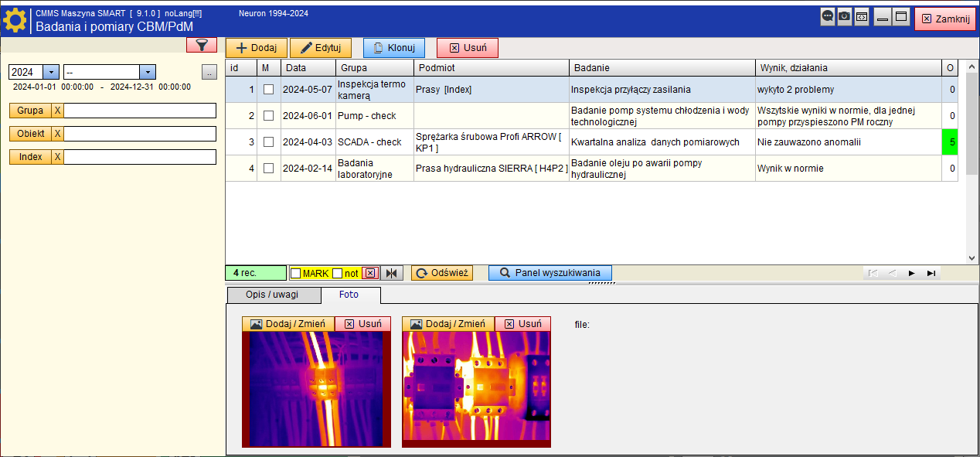Click the Obiekt filter input field

pyautogui.click(x=140, y=134)
